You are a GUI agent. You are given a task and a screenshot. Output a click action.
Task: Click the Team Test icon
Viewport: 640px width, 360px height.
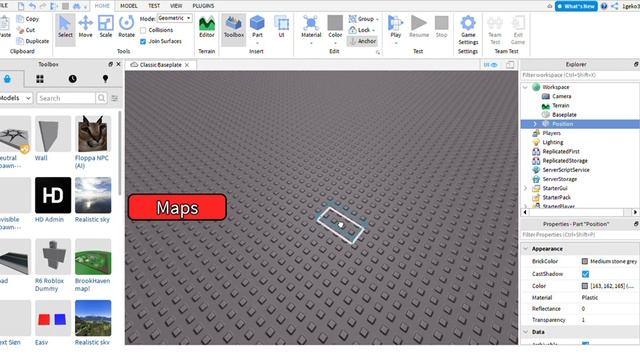coord(495,30)
